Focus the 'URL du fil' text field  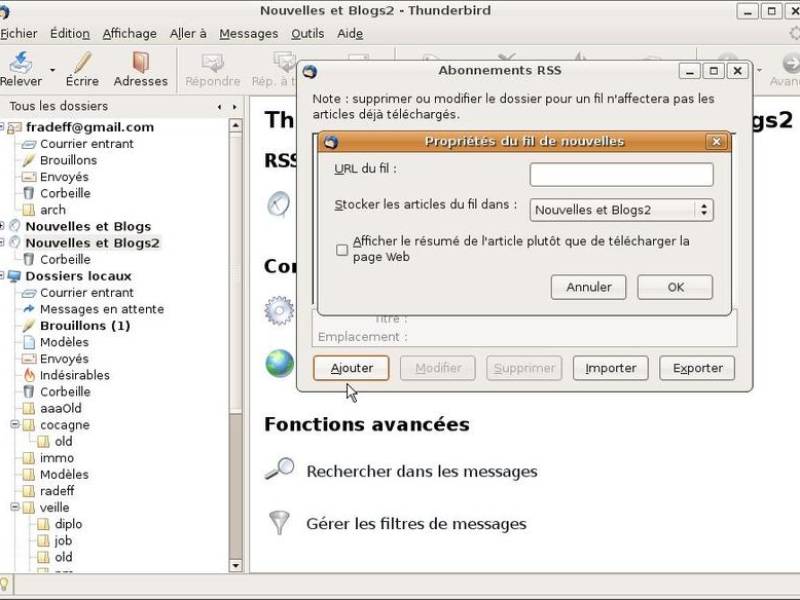[x=621, y=174]
